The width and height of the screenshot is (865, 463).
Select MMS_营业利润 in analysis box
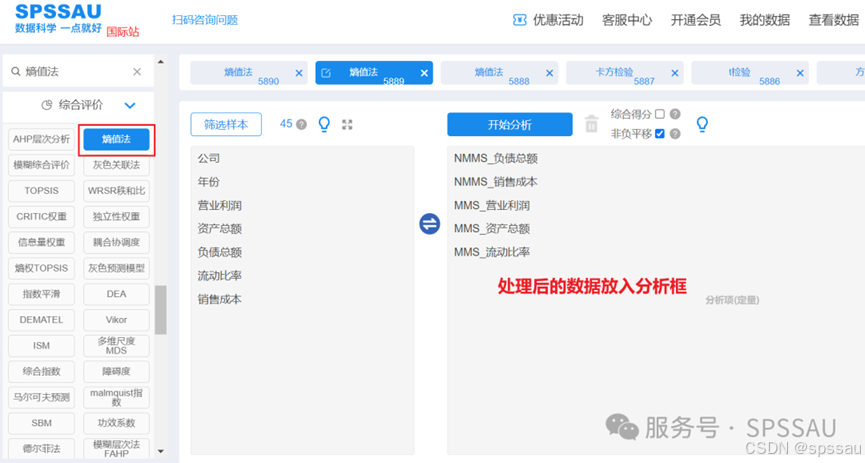[492, 206]
